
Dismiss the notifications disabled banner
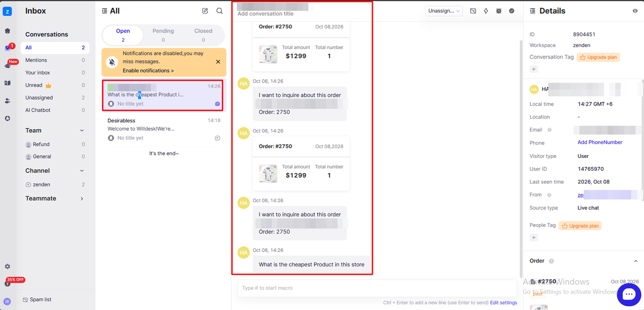pos(218,62)
